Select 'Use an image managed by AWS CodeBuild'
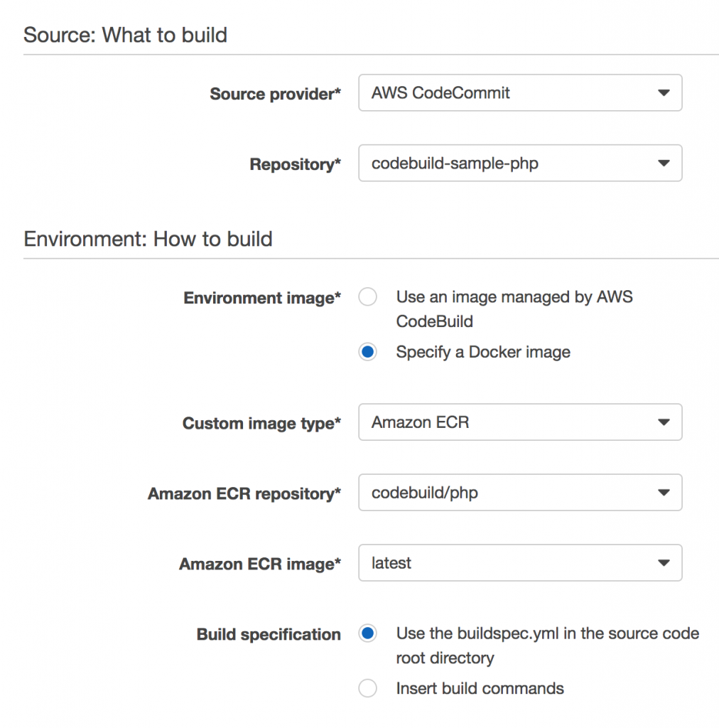 tap(367, 296)
